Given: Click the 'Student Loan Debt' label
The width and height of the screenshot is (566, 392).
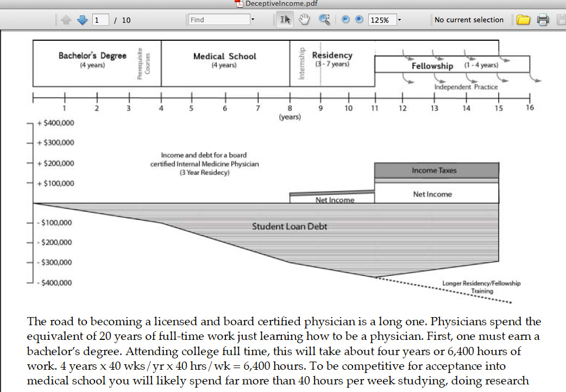Looking at the screenshot, I should pyautogui.click(x=289, y=226).
